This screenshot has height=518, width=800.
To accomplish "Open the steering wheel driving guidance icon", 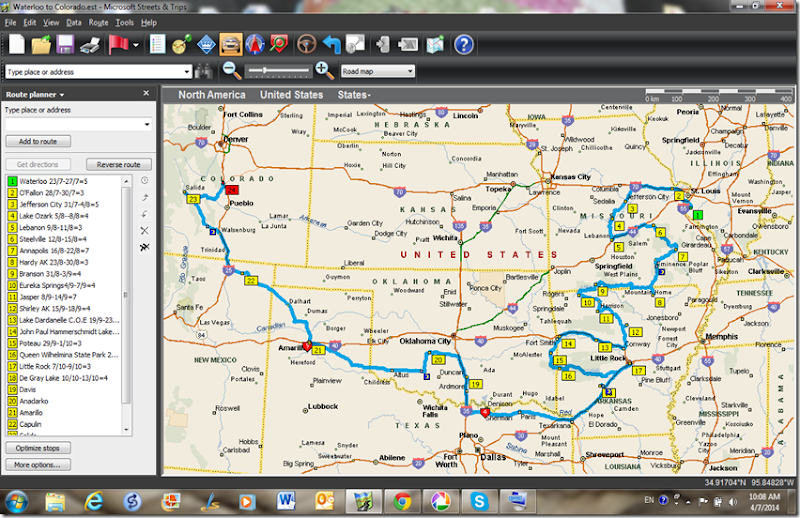I will (x=307, y=44).
